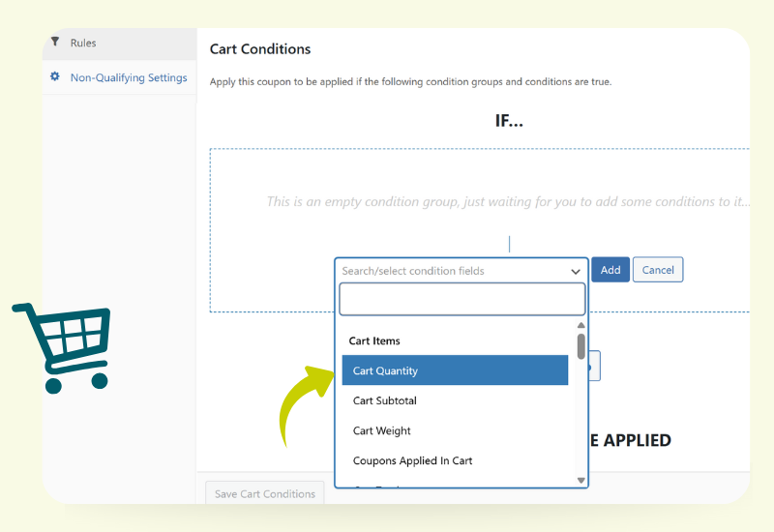Click the dropdown list scrollbar thumb
The image size is (774, 532).
pyautogui.click(x=581, y=346)
